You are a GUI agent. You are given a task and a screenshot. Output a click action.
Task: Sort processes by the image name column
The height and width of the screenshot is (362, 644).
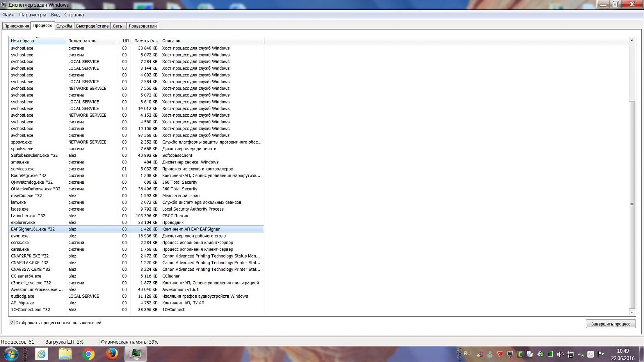(x=37, y=41)
